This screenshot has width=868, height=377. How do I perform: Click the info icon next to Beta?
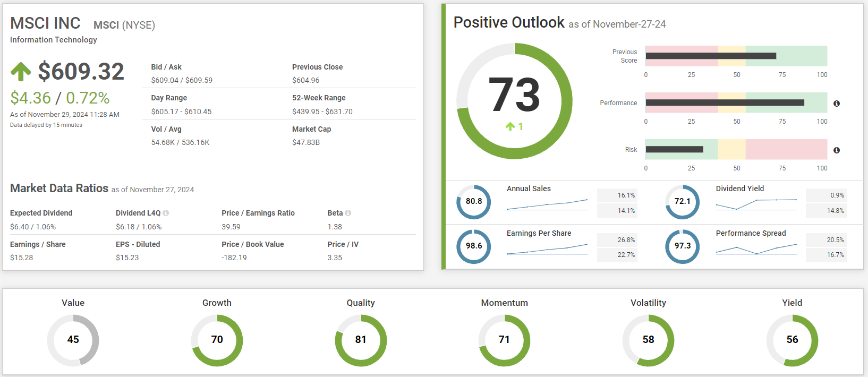tap(348, 213)
